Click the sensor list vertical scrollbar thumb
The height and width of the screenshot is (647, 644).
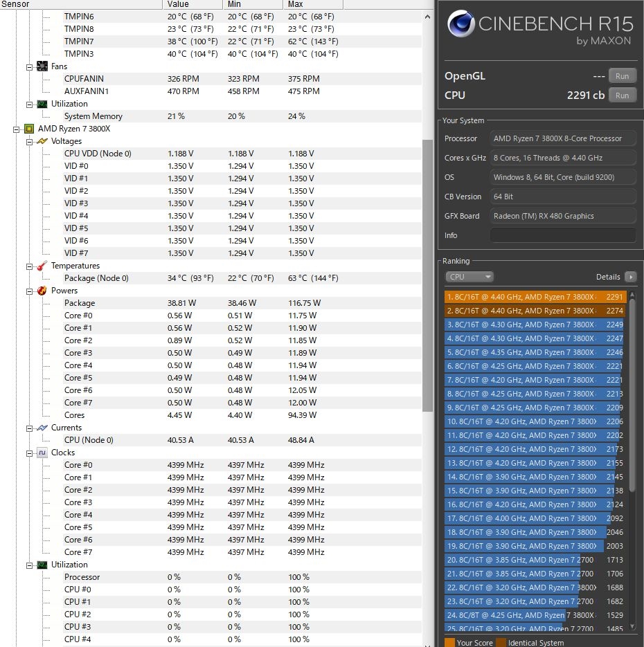[x=427, y=275]
